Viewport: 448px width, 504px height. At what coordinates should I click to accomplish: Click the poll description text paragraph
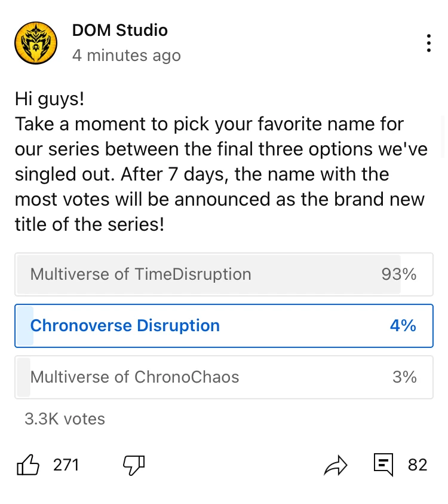[x=221, y=161]
